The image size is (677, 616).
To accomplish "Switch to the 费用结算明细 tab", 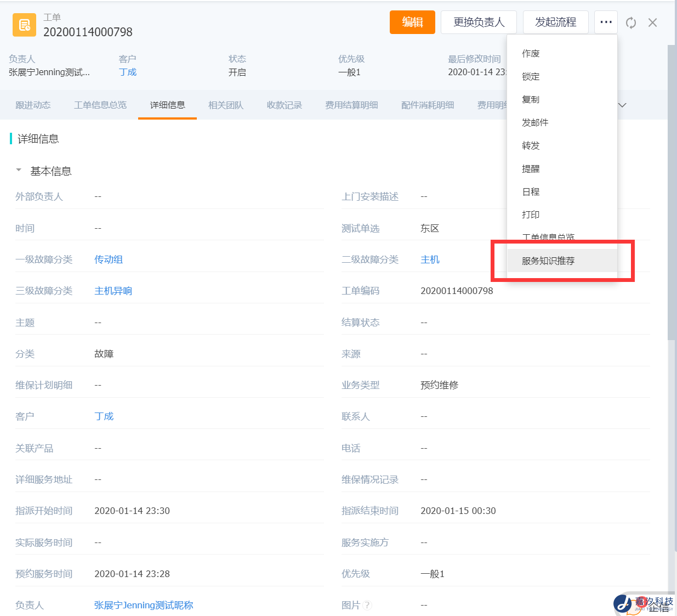I will click(351, 105).
